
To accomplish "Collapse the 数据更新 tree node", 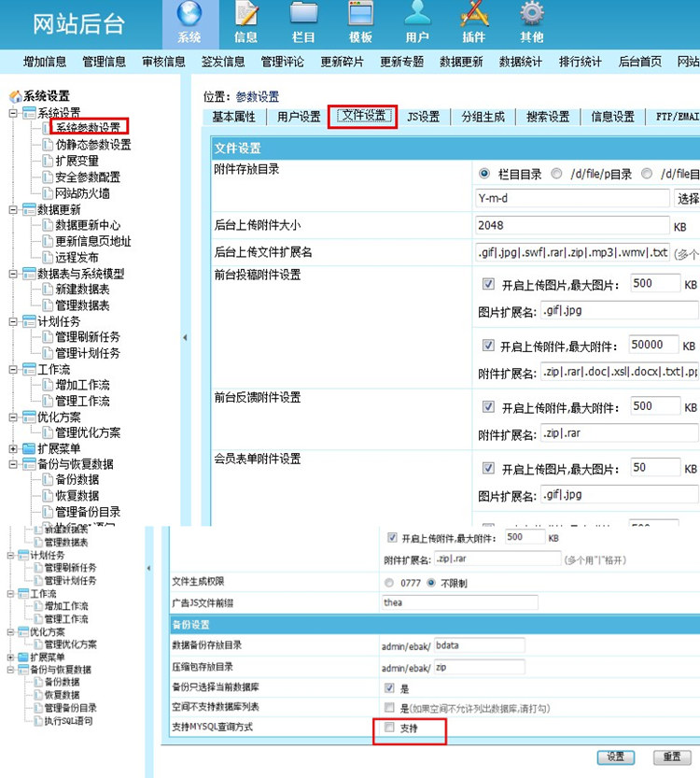I will (x=13, y=210).
